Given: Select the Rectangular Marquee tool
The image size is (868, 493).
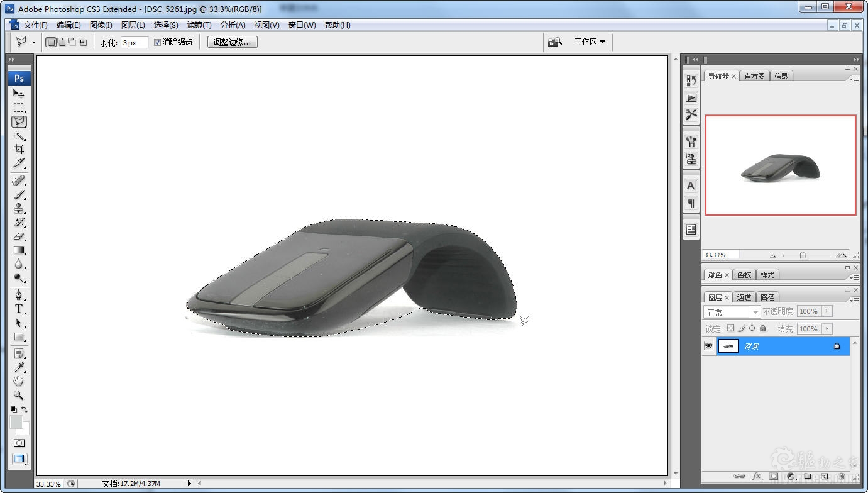Looking at the screenshot, I should (x=19, y=108).
